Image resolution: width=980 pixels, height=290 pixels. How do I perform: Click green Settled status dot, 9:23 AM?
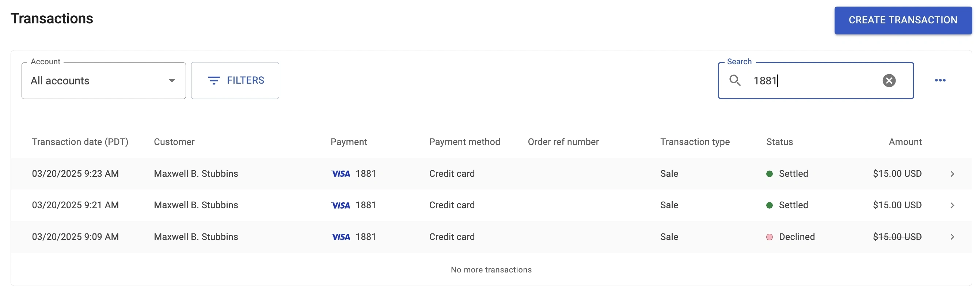point(769,174)
